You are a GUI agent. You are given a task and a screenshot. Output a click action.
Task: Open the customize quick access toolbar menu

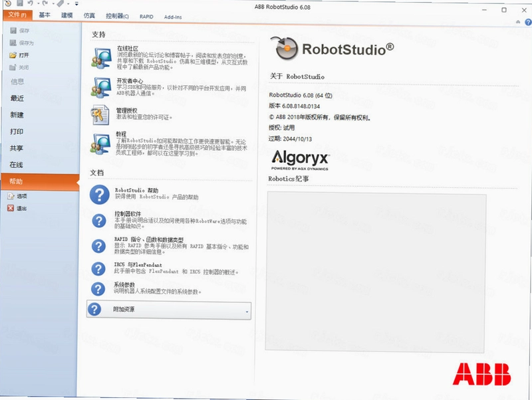(76, 4)
